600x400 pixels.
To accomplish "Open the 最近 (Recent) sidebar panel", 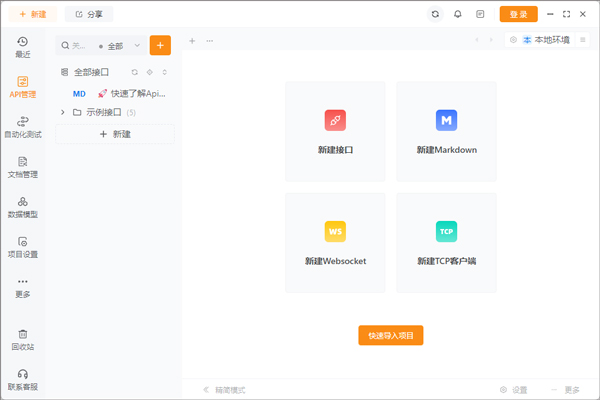I will 22,46.
